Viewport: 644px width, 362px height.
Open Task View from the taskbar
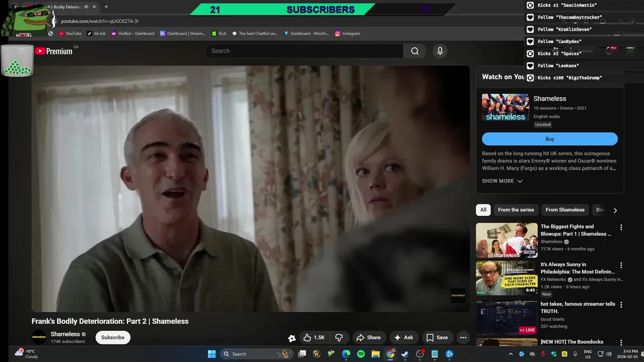(302, 354)
